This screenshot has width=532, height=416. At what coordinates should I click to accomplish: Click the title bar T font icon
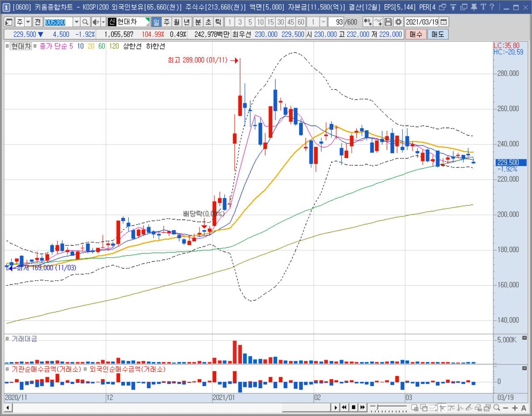pos(483,7)
